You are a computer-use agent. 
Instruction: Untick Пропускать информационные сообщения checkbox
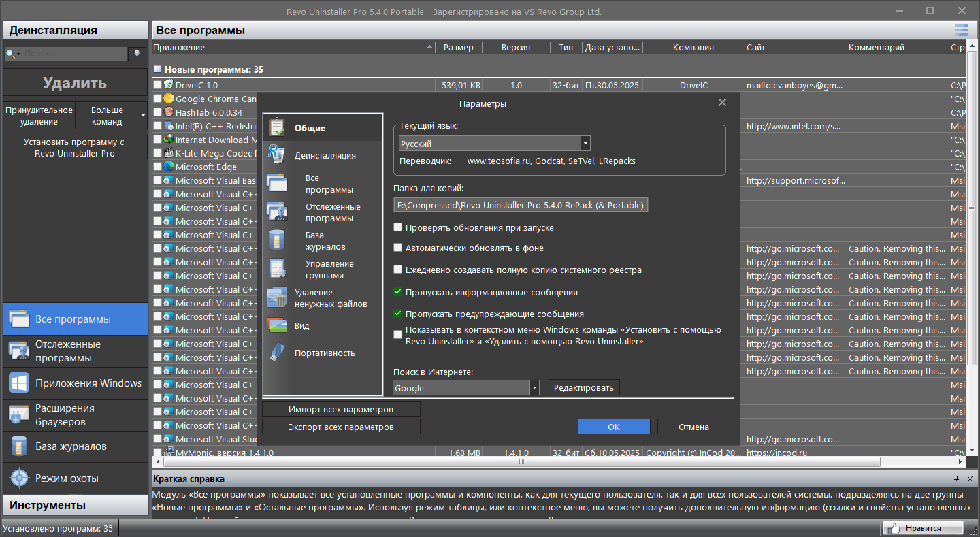pyautogui.click(x=398, y=292)
